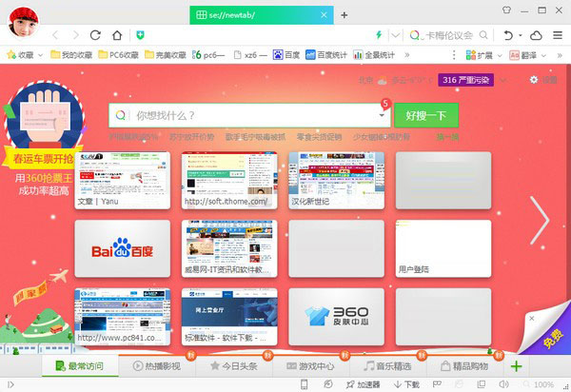571x392 pixels.
Task: Open the 全景统计 bookmark
Action: (374, 55)
